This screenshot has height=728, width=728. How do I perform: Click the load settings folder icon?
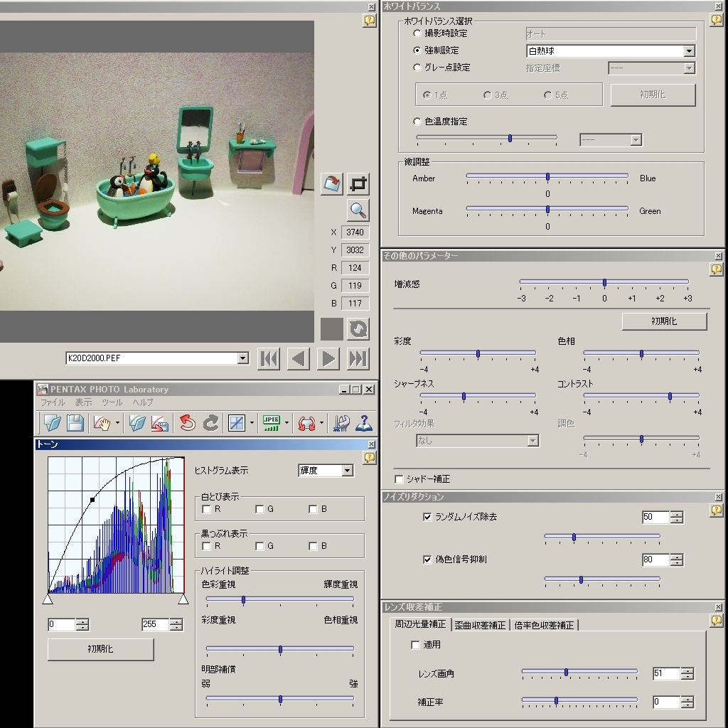[138, 422]
